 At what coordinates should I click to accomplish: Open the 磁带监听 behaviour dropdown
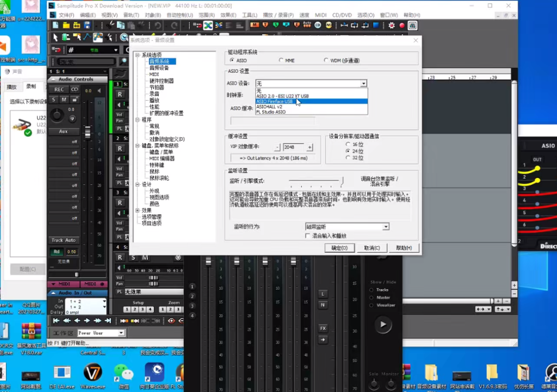pyautogui.click(x=386, y=227)
